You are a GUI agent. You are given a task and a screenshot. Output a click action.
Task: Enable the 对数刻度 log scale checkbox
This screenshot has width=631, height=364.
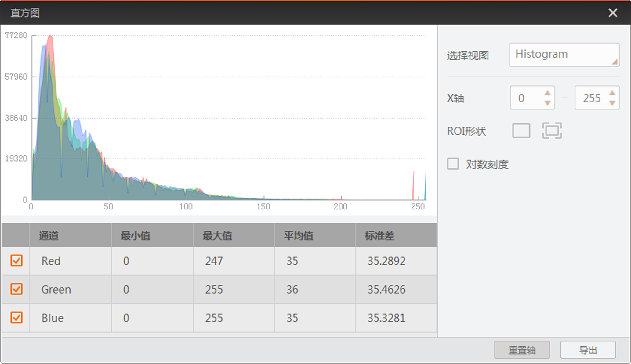click(x=453, y=164)
